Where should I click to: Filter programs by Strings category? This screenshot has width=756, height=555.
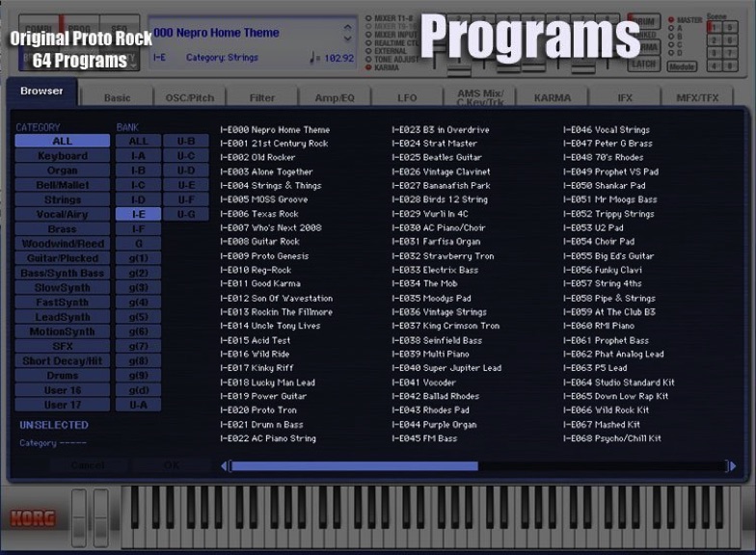(x=62, y=199)
